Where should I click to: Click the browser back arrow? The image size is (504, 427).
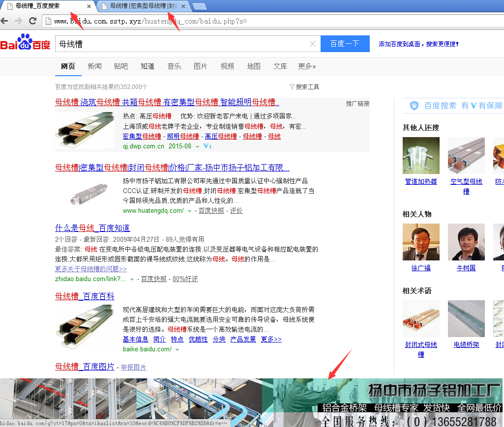pos(4,21)
